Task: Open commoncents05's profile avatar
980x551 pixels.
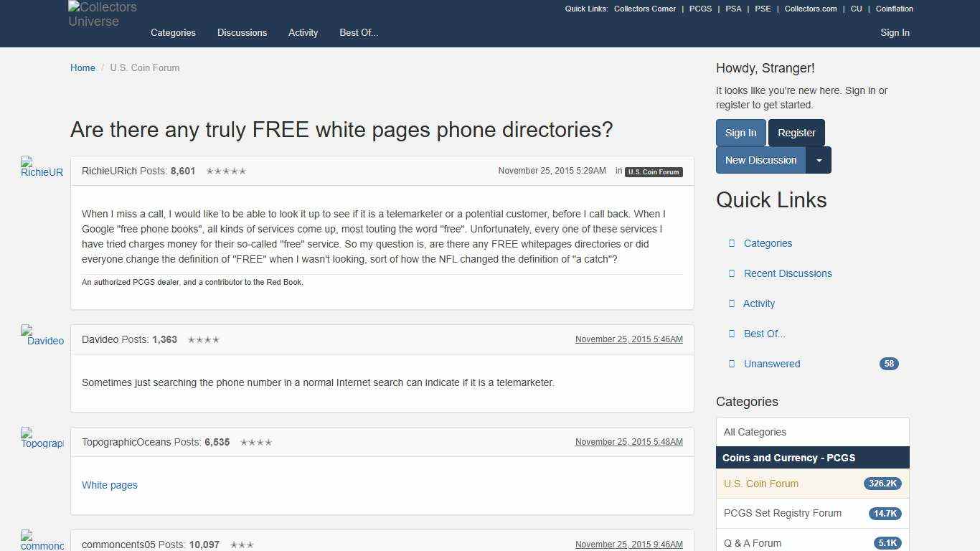Action: (x=41, y=541)
